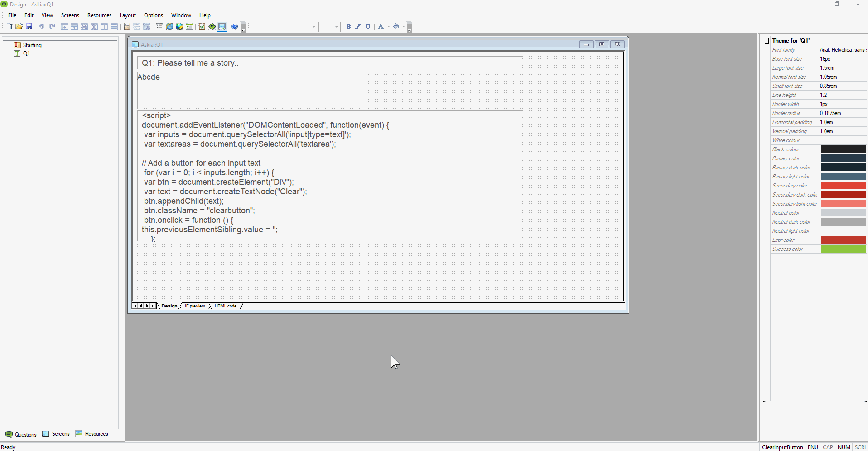This screenshot has height=451, width=868.
Task: Click the Undo toolbar icon
Action: tap(41, 27)
